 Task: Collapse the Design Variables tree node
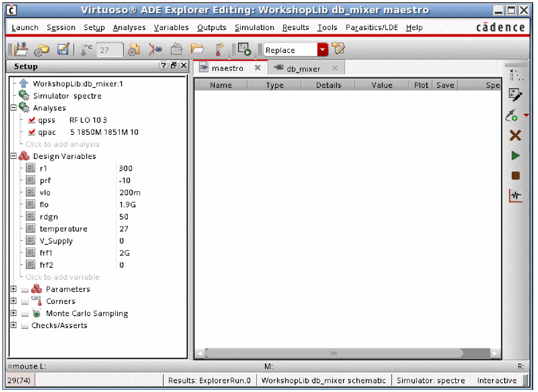tap(13, 156)
